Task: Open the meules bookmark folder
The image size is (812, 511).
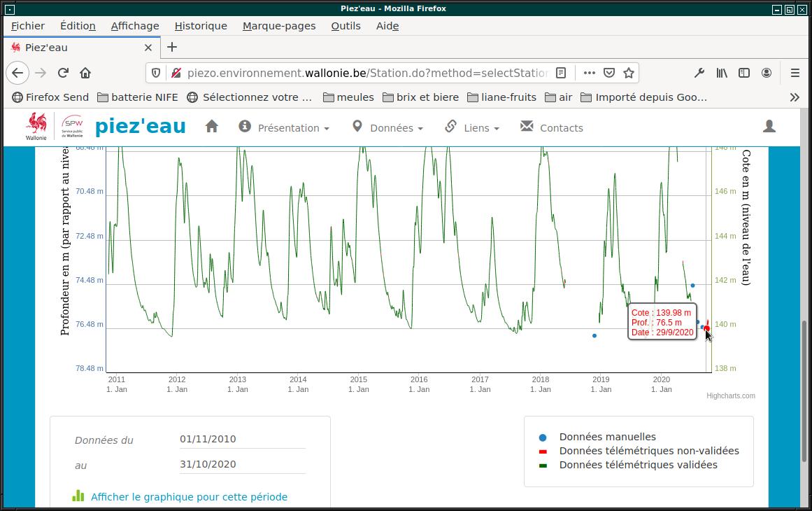Action: click(x=348, y=97)
